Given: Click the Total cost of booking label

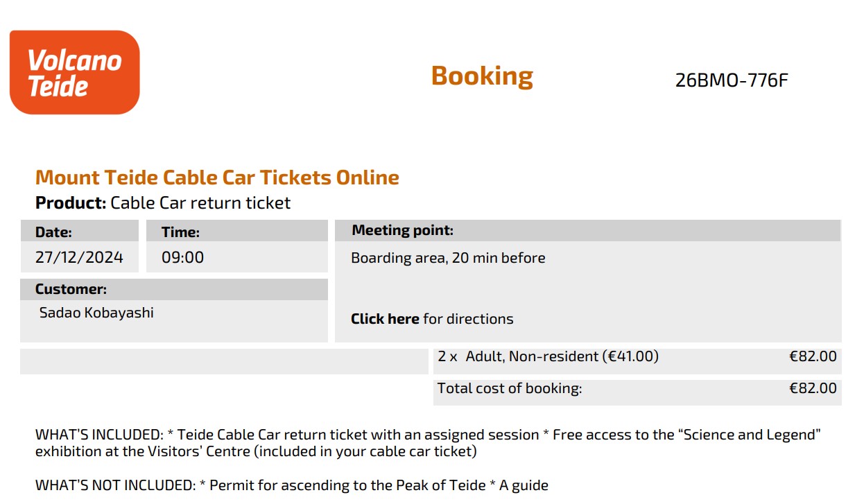Looking at the screenshot, I should pyautogui.click(x=510, y=388).
